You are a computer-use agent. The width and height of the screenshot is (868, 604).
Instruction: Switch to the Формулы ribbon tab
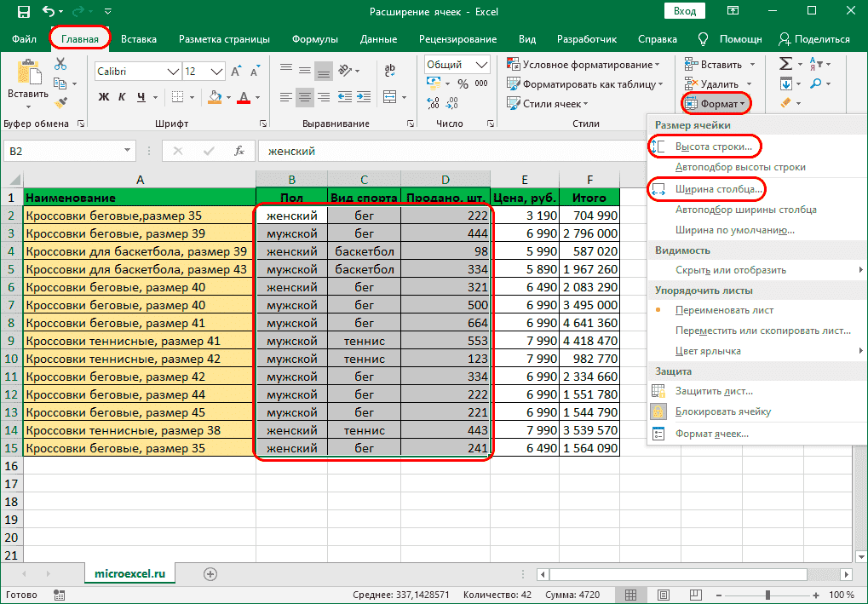pos(314,39)
